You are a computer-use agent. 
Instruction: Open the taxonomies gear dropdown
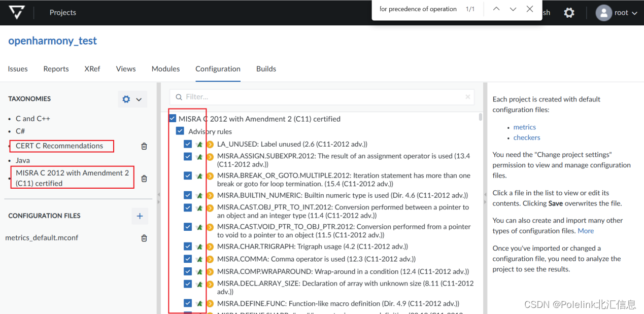(x=132, y=99)
